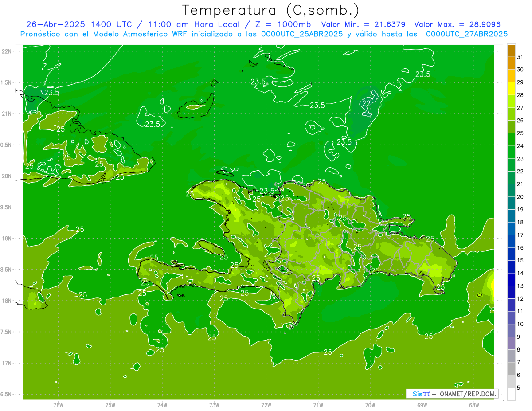Screen dimensions: 532x411
Task: Click the 'ONAMET/REP.DOM.' credit label
Action: (x=467, y=394)
